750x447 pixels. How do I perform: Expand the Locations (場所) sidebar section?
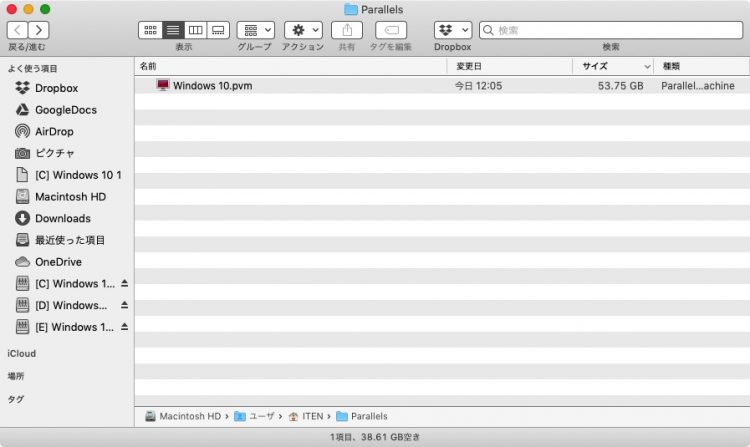[16, 376]
